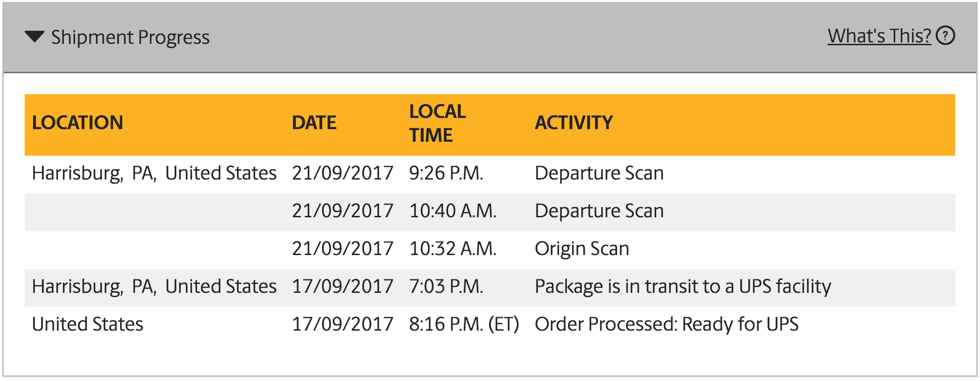
Task: Select the LOCAL TIME column header
Action: tap(437, 123)
